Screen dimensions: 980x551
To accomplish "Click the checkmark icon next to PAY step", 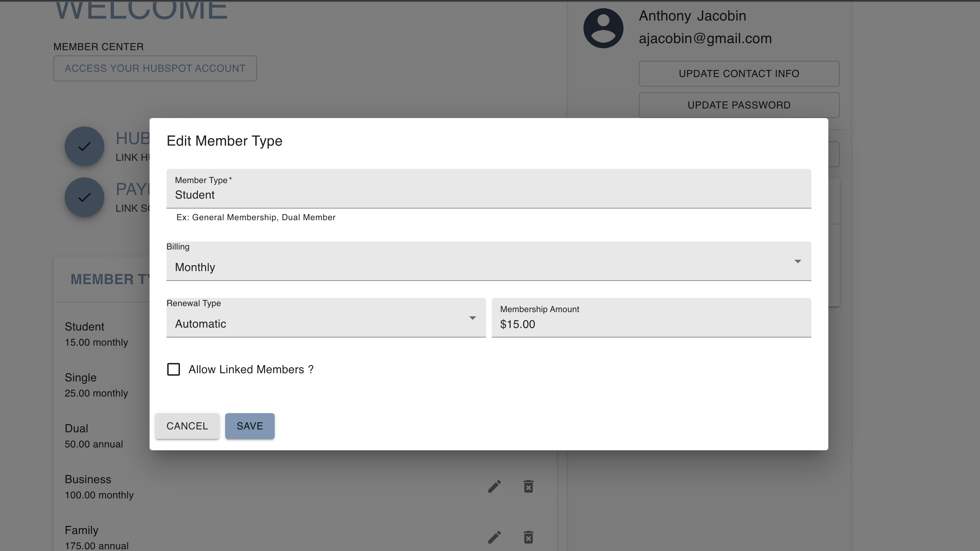I will (84, 197).
